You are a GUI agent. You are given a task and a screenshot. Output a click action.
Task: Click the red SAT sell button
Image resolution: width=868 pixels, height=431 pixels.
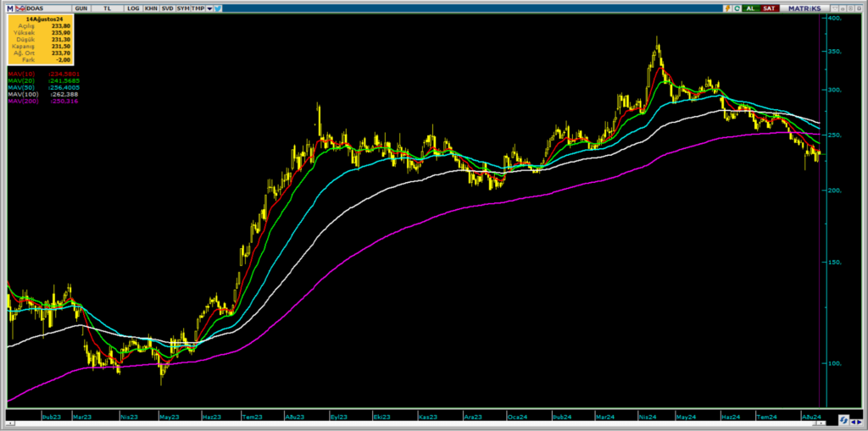[770, 8]
